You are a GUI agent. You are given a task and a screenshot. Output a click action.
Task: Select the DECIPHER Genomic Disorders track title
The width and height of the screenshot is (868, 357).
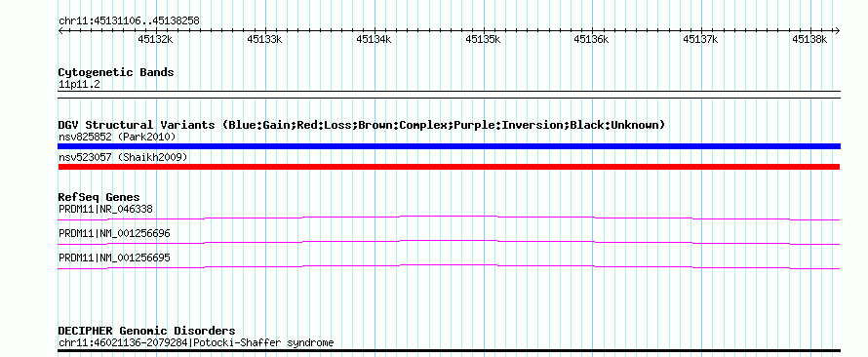[x=146, y=331]
